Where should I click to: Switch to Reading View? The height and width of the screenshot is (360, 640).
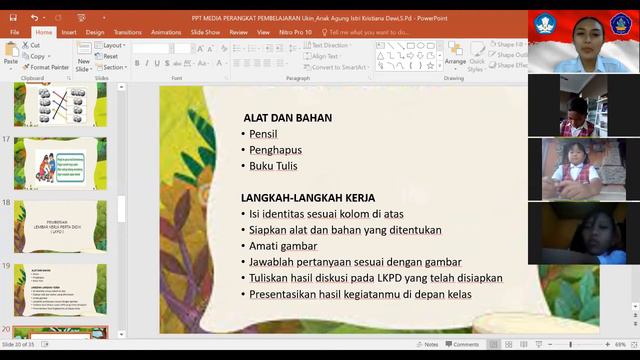524,344
